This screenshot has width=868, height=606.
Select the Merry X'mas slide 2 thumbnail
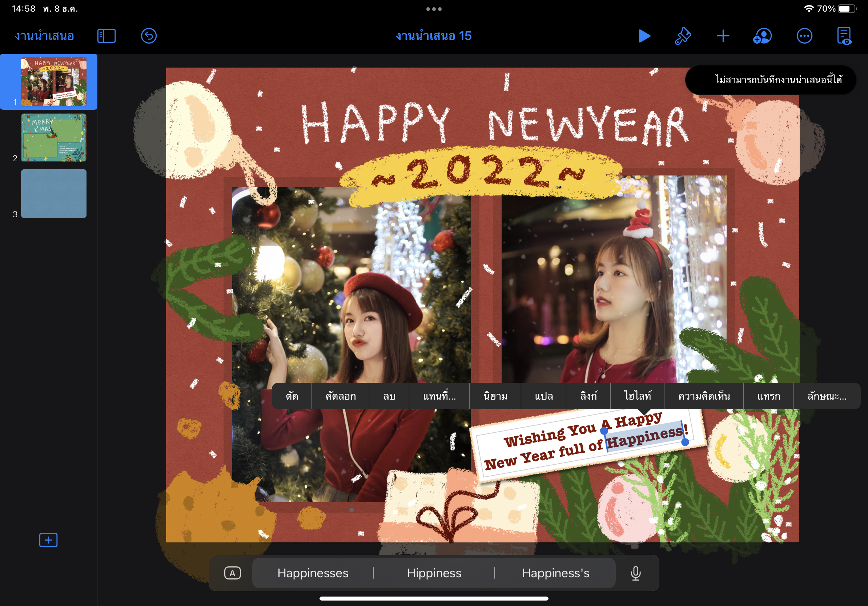[x=54, y=138]
